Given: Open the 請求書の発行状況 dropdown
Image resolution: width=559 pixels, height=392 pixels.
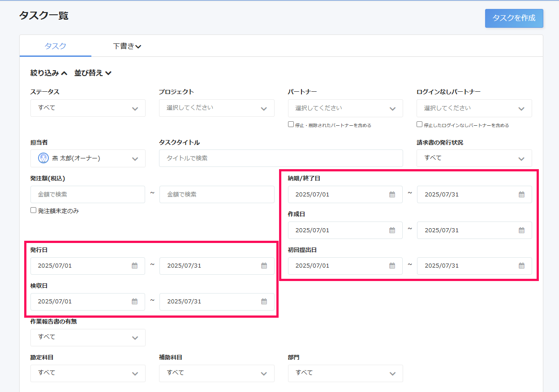Looking at the screenshot, I should [x=474, y=158].
